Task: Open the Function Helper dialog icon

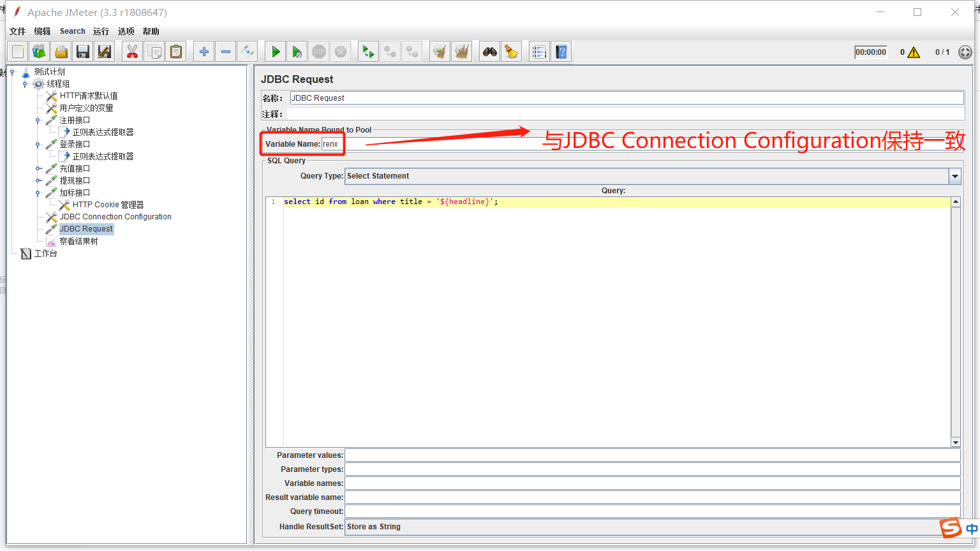Action: (x=539, y=52)
